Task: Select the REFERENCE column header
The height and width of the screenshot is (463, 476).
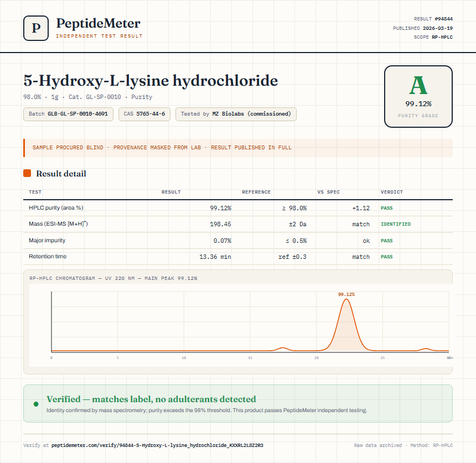Action: (256, 192)
